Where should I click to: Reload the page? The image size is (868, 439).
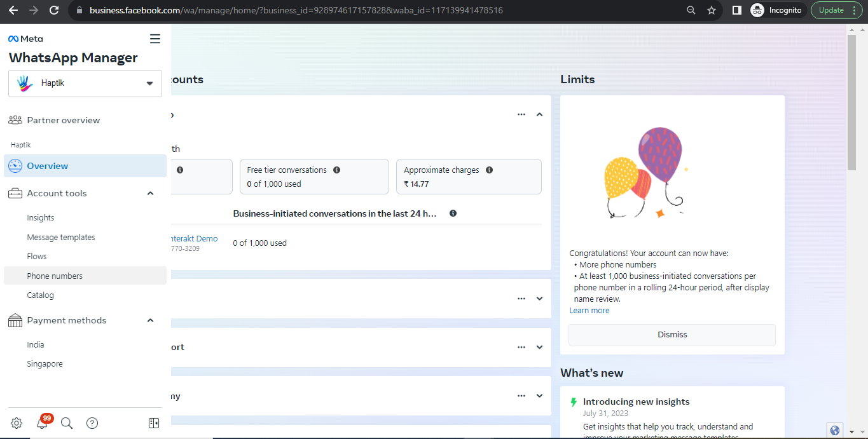[54, 10]
